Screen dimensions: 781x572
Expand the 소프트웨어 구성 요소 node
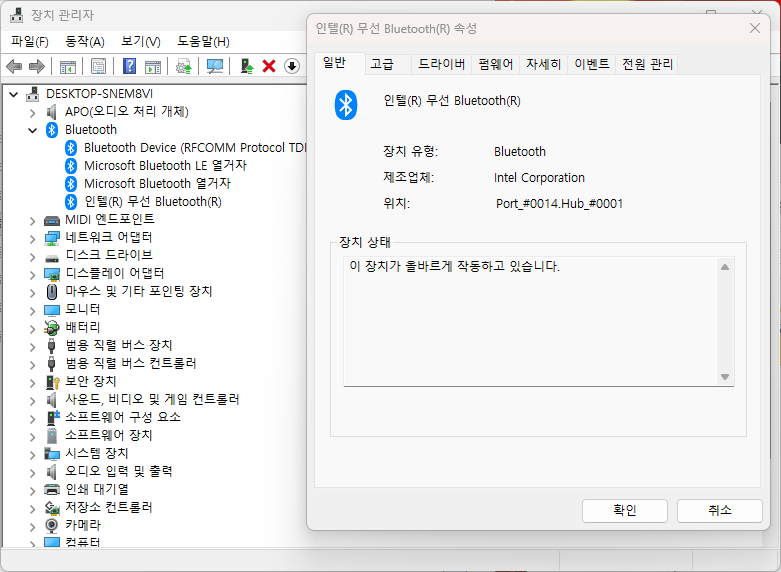[x=33, y=419]
